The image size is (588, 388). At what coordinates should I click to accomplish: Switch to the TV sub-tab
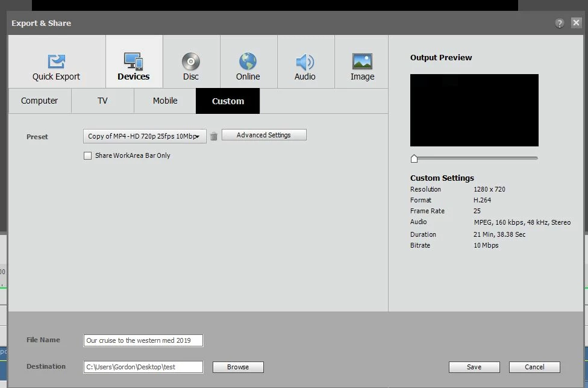point(102,101)
